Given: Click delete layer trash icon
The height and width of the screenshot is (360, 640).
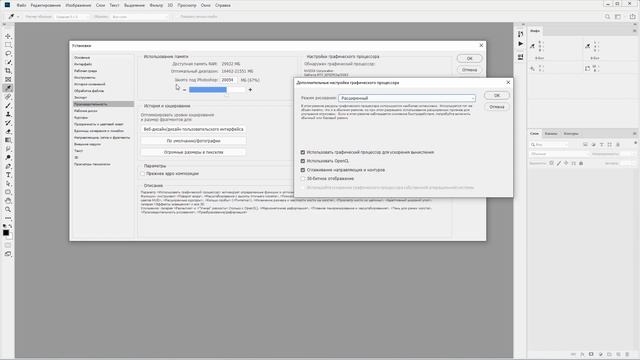Looking at the screenshot, I should click(x=627, y=355).
